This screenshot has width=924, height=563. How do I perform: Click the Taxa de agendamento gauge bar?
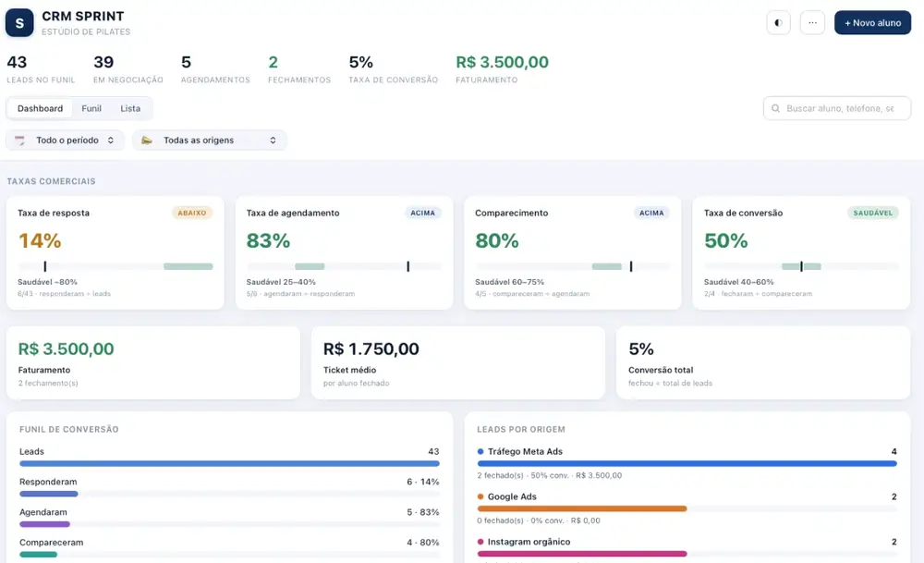pos(344,266)
